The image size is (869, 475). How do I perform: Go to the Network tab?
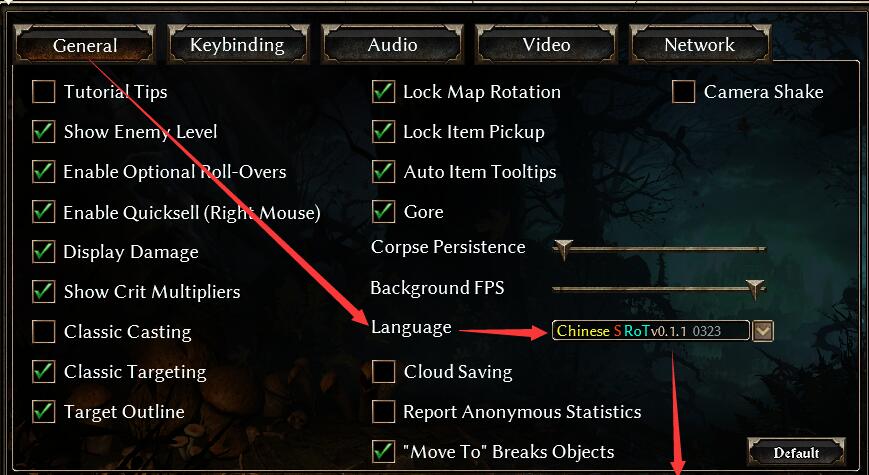click(700, 44)
